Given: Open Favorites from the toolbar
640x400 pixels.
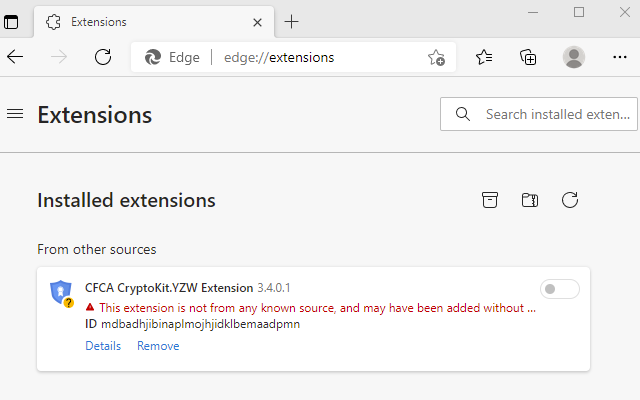Looking at the screenshot, I should [x=484, y=57].
